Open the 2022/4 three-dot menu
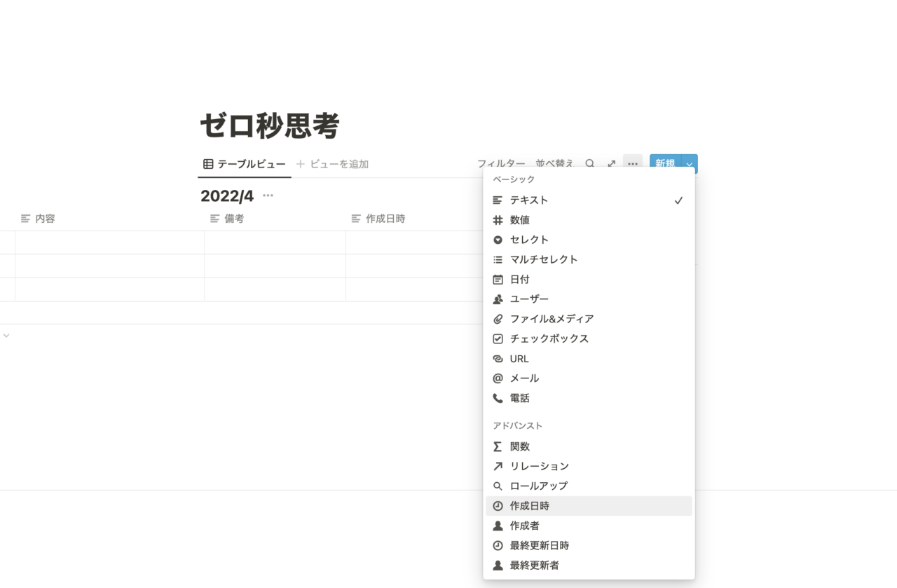 268,196
